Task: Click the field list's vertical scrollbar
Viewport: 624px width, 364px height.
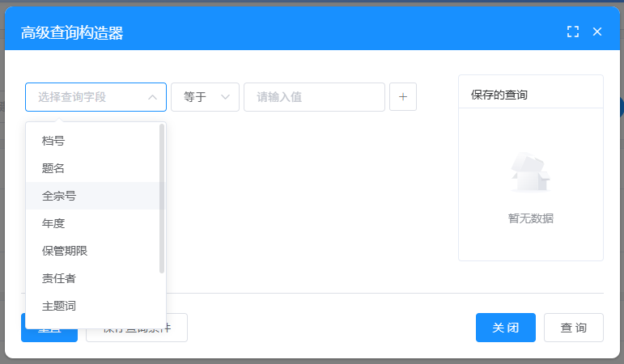Action: click(162, 198)
